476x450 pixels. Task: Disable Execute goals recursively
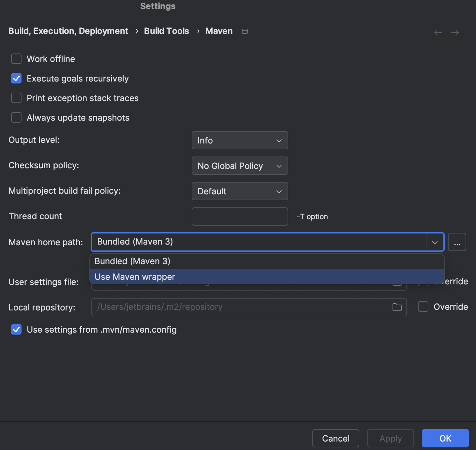[16, 78]
